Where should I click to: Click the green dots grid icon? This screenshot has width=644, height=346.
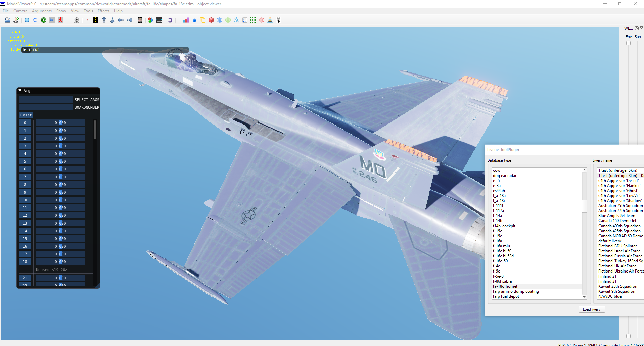(253, 20)
